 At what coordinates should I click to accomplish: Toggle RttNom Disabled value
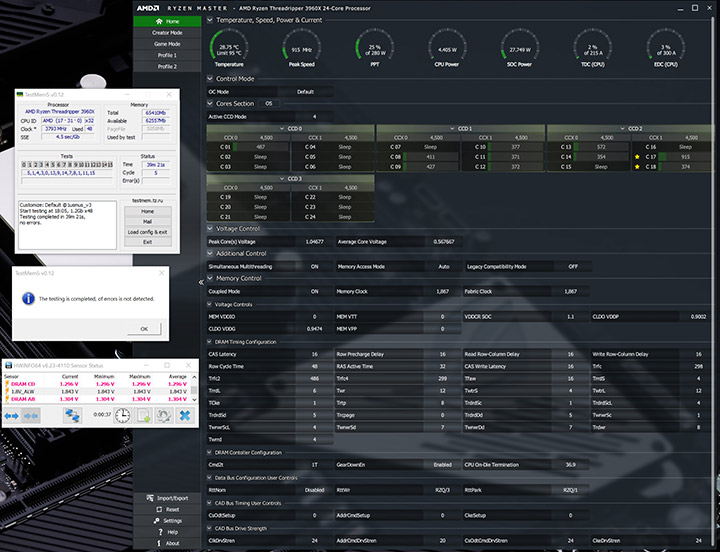pyautogui.click(x=315, y=490)
